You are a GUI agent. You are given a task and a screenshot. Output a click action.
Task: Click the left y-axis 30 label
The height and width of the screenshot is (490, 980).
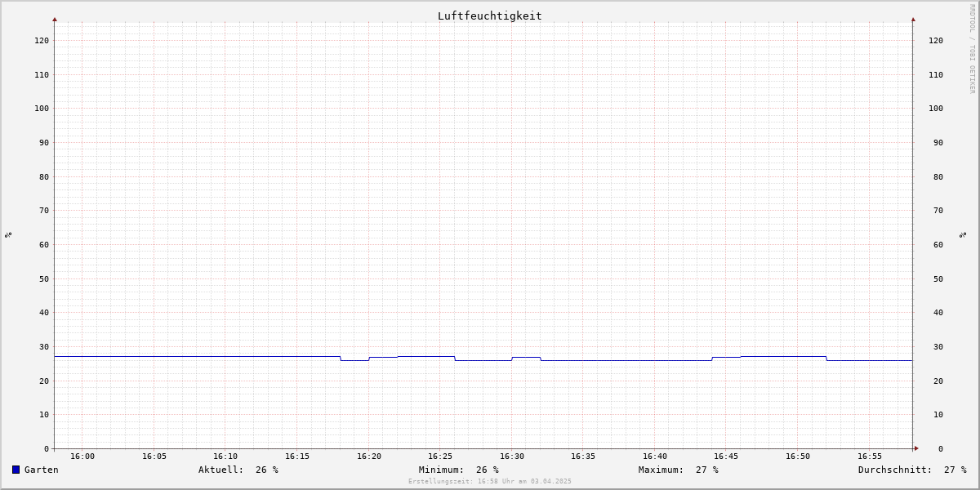[44, 346]
